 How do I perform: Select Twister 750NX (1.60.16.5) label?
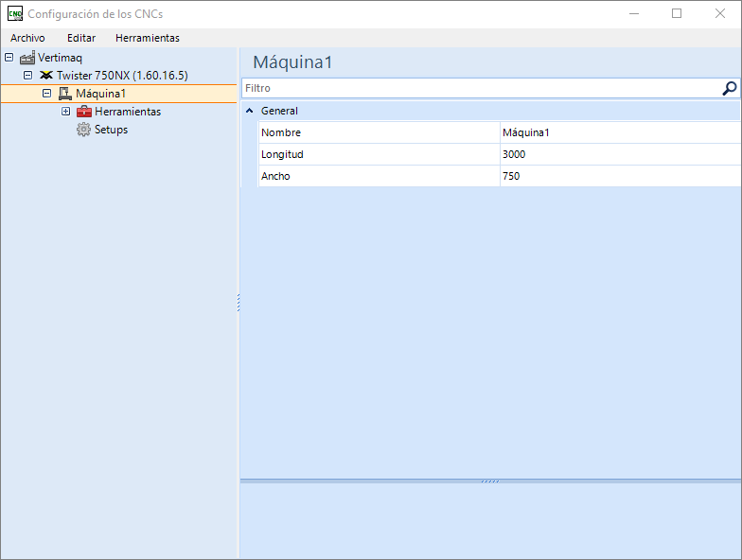[x=122, y=76]
